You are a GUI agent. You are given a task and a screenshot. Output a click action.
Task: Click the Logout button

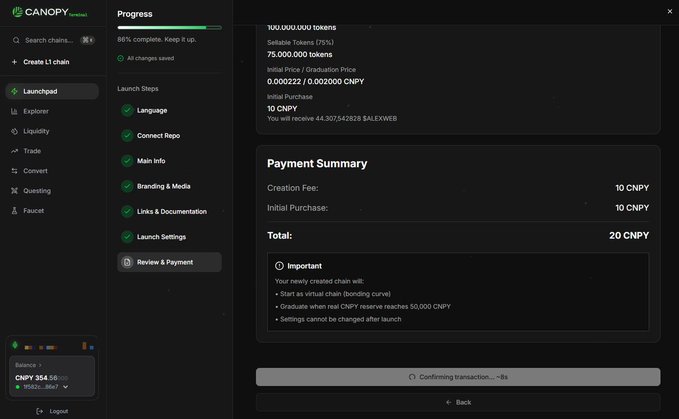pos(52,411)
